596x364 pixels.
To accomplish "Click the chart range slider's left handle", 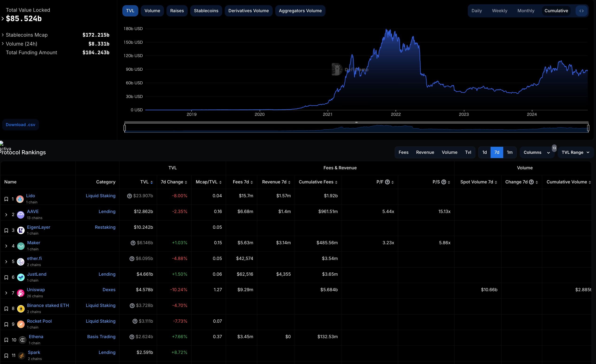I will pyautogui.click(x=124, y=128).
